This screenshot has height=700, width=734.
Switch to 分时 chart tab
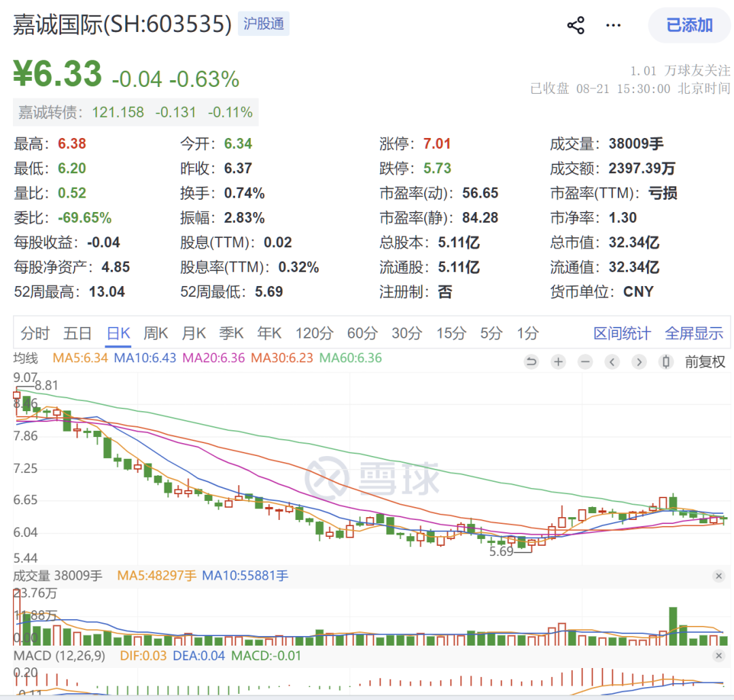[x=35, y=334]
